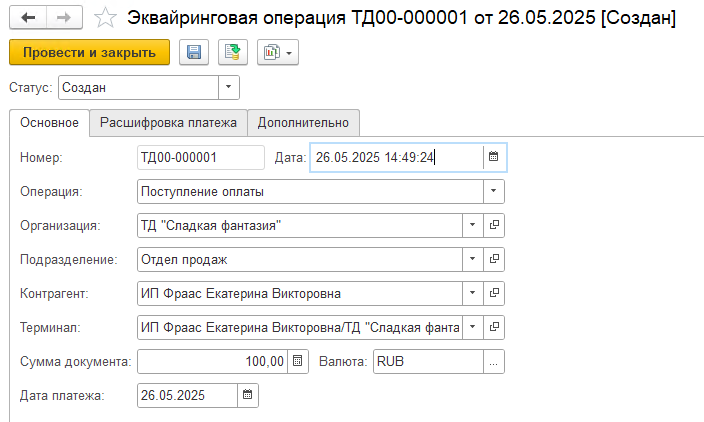The width and height of the screenshot is (704, 422).
Task: Switch to Расшифровка платежа tab
Action: coord(168,123)
